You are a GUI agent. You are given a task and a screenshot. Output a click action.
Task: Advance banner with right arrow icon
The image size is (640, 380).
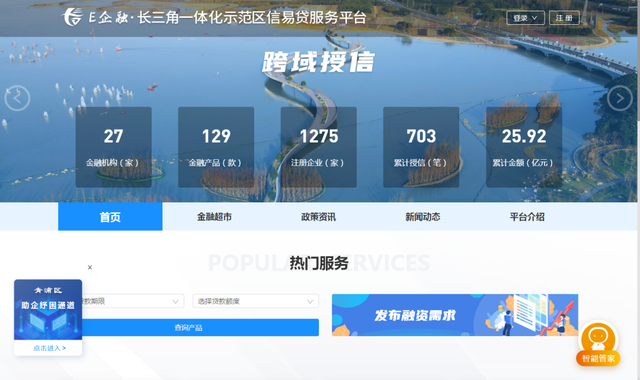tap(620, 98)
